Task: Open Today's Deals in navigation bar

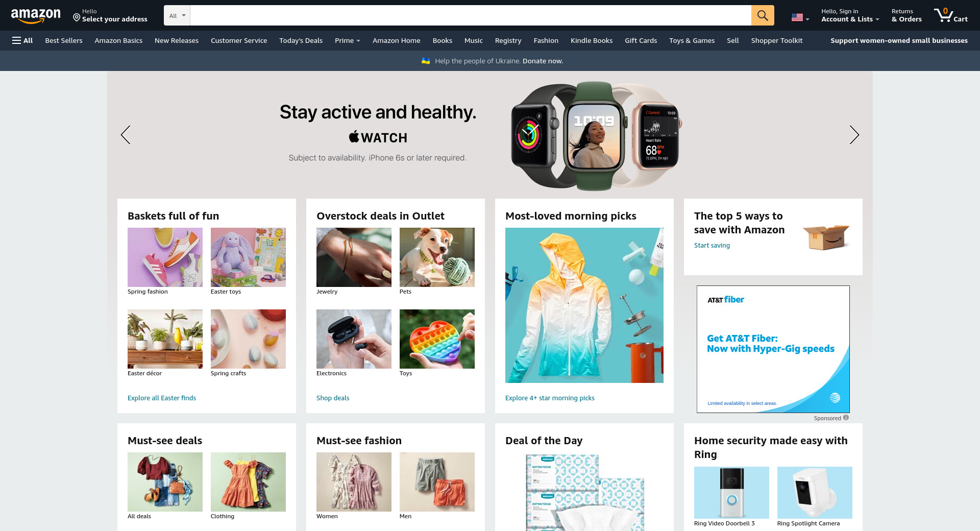Action: (x=301, y=40)
